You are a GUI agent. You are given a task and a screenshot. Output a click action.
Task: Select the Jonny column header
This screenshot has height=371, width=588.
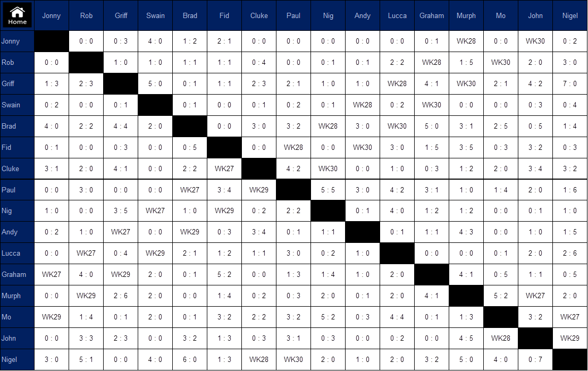pos(52,15)
